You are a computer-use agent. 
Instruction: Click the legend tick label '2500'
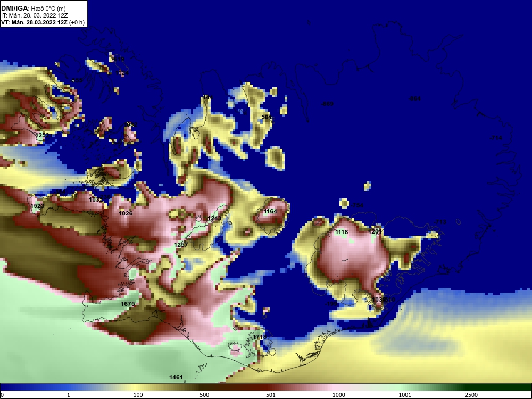pyautogui.click(x=471, y=395)
